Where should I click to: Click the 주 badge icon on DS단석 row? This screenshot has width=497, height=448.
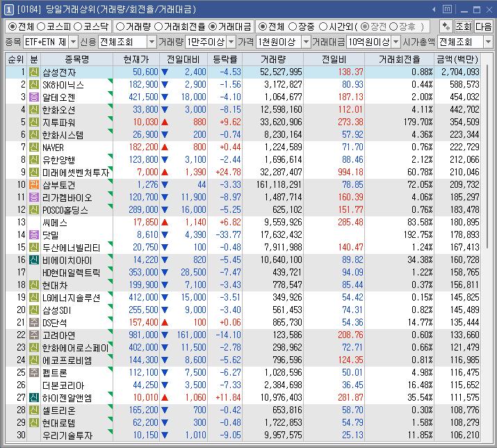34,322
